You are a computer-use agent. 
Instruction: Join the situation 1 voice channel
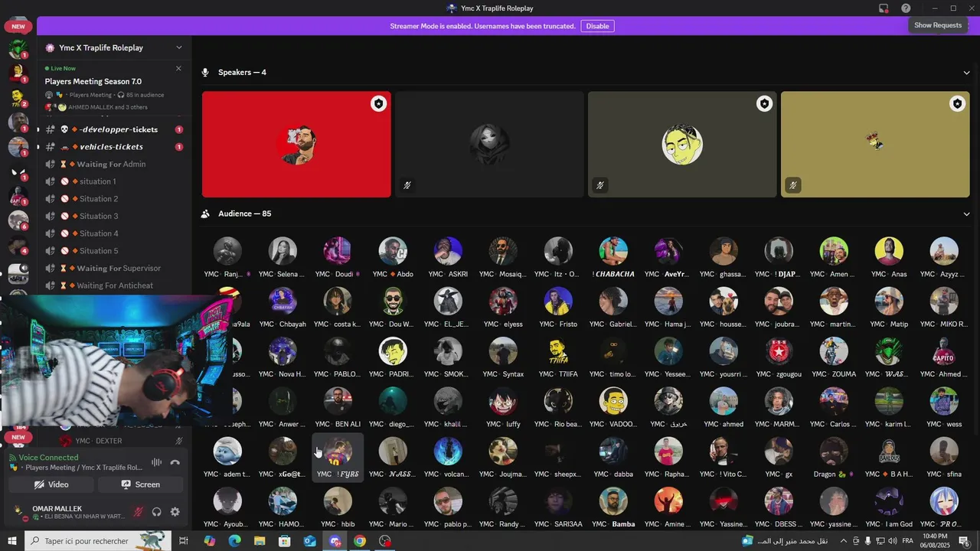pyautogui.click(x=113, y=181)
